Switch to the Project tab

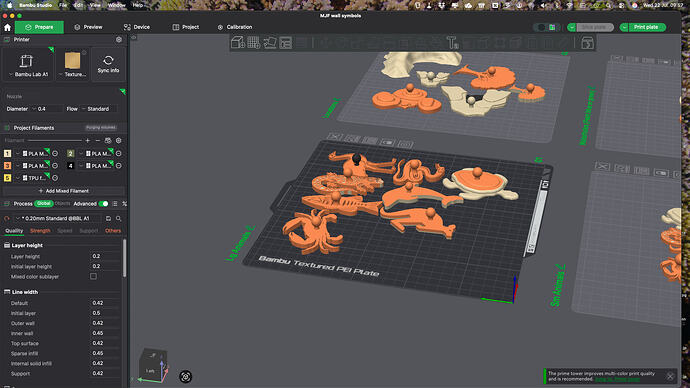click(186, 27)
